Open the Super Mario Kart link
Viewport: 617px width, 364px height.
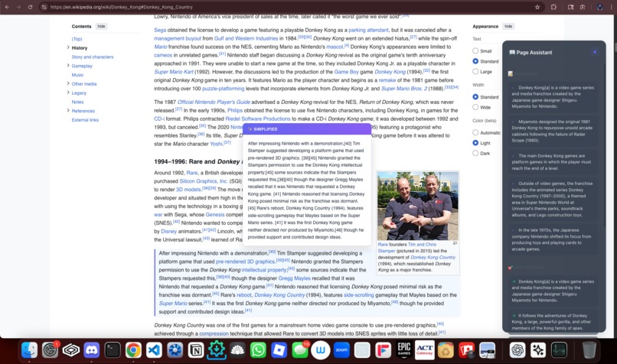(174, 72)
